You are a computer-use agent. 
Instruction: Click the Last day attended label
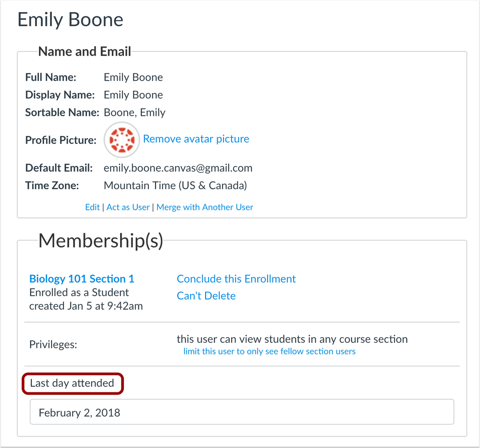coord(72,383)
